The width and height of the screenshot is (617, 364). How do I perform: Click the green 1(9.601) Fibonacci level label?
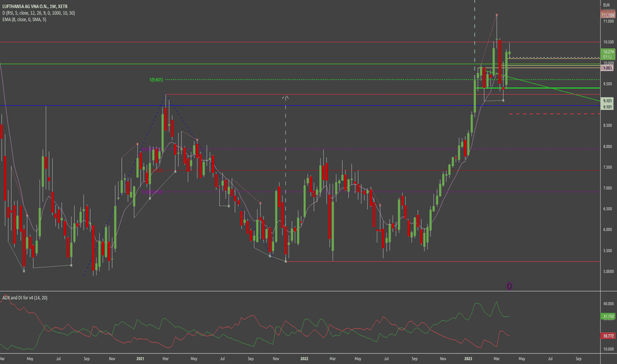(156, 80)
